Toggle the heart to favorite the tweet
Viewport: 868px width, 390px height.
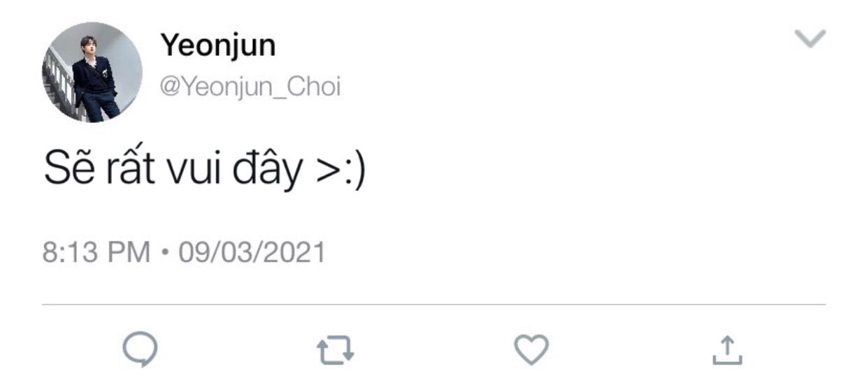click(x=532, y=350)
